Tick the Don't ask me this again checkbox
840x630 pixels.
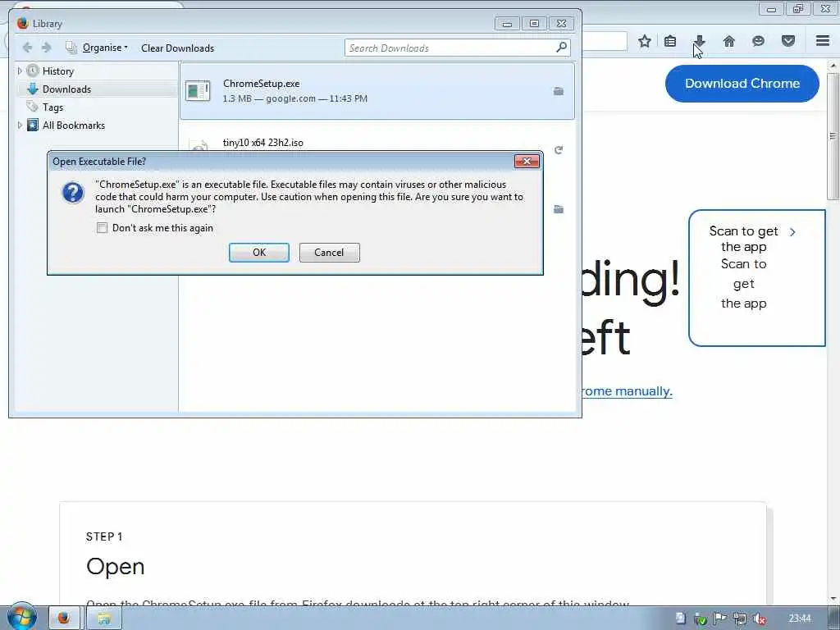click(x=102, y=228)
